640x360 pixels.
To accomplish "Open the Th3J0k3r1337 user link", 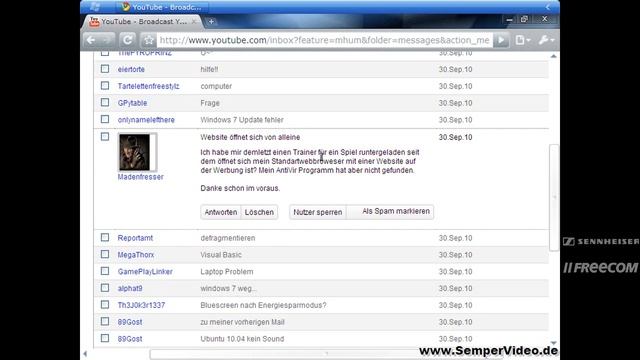I will coord(141,305).
